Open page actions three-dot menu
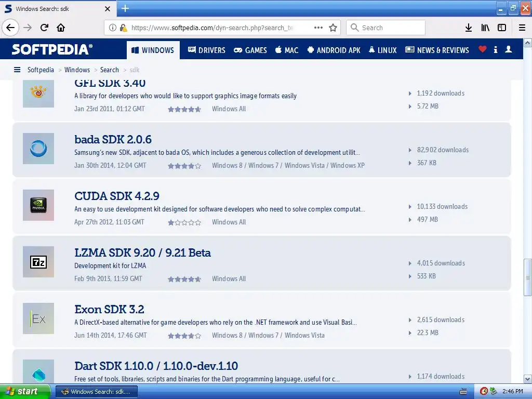 [x=318, y=28]
